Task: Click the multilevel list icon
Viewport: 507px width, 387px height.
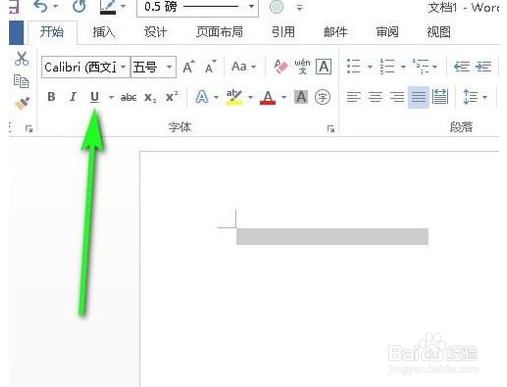Action: pyautogui.click(x=421, y=66)
